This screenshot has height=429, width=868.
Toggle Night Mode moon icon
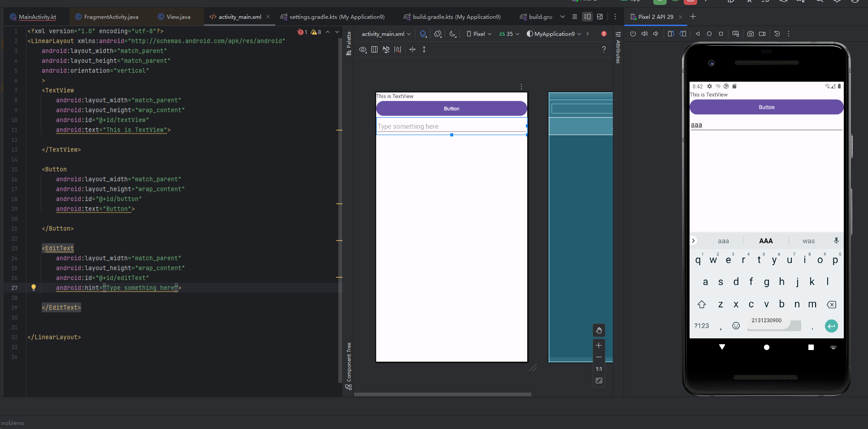(x=453, y=34)
